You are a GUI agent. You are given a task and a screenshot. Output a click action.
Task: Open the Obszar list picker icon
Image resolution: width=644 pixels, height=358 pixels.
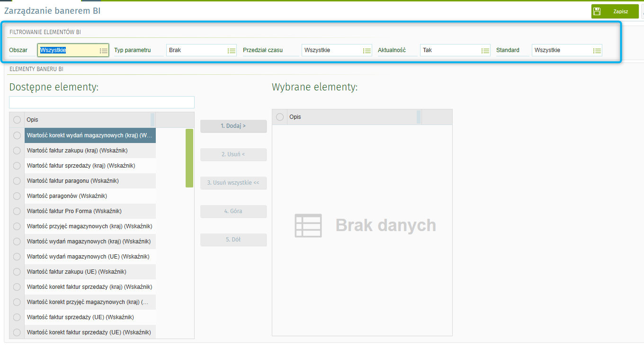104,51
